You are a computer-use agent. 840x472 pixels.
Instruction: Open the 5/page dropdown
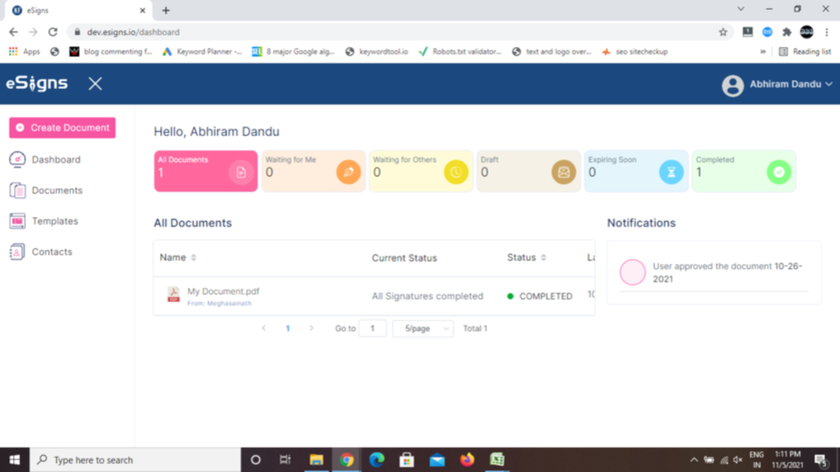pos(423,328)
